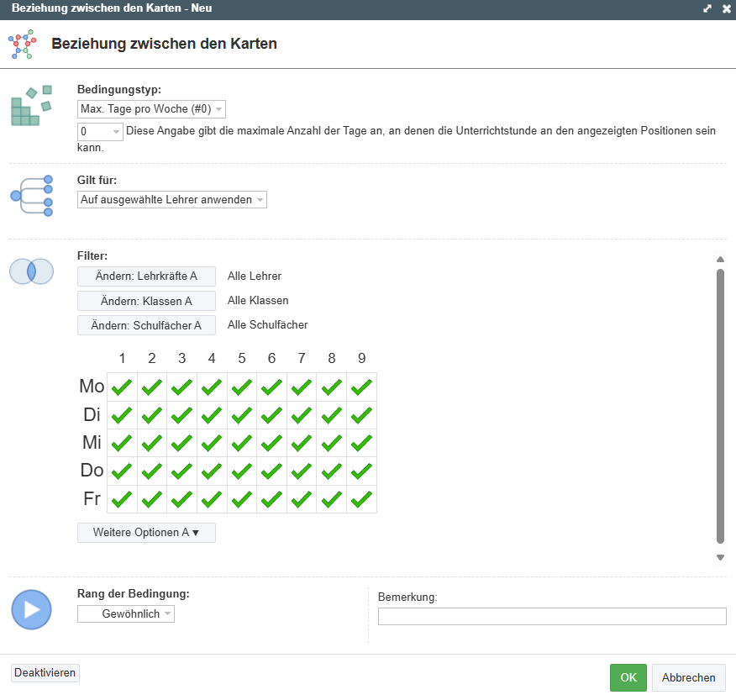Viewport: 736px width, 700px height.
Task: Click the Fr row header
Action: point(92,498)
